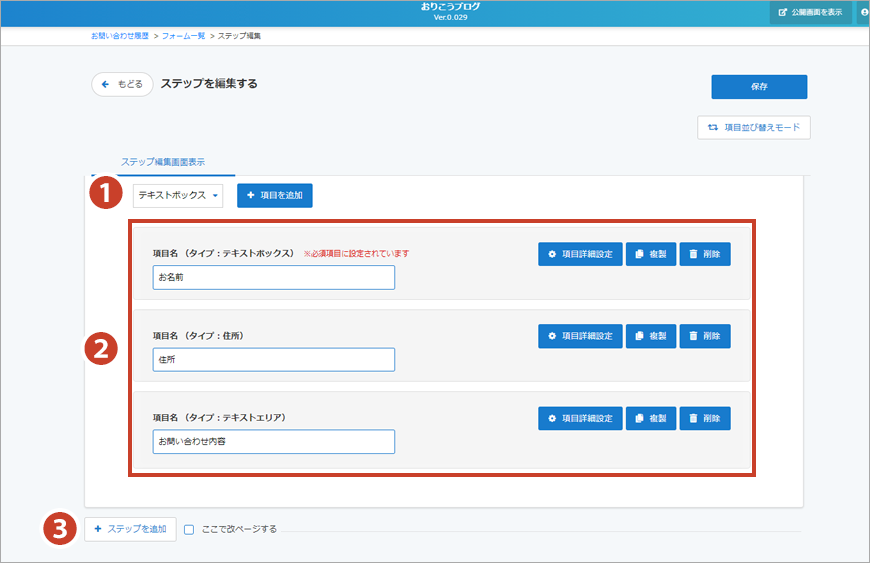870x563 pixels.
Task: Click the 項目を追加 button
Action: (x=274, y=195)
